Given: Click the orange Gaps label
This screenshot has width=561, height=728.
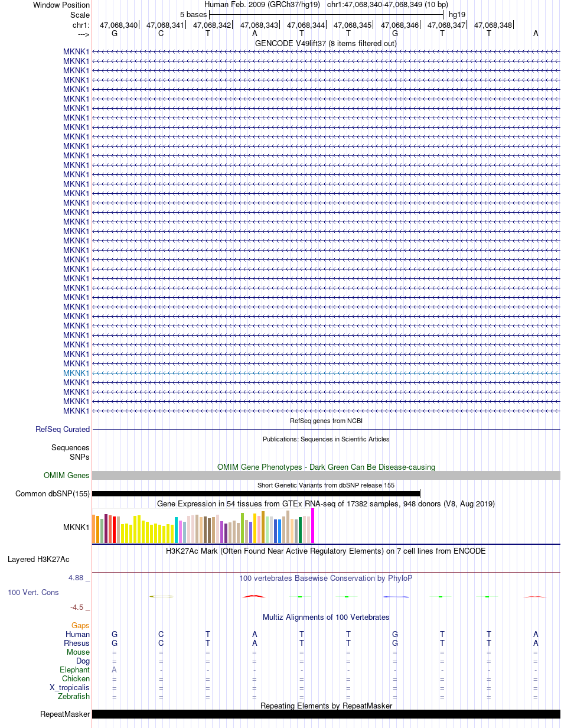Looking at the screenshot, I should click(x=80, y=625).
